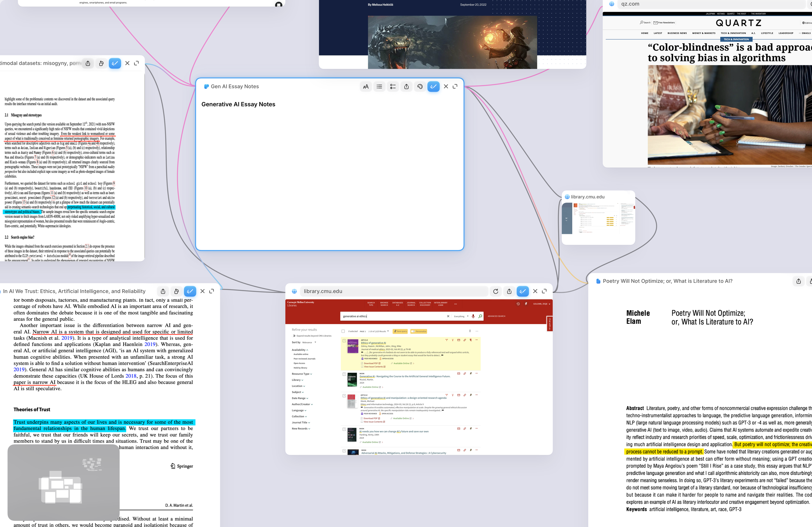
Task: Reload the library.cmu.edu browser card
Action: click(495, 291)
